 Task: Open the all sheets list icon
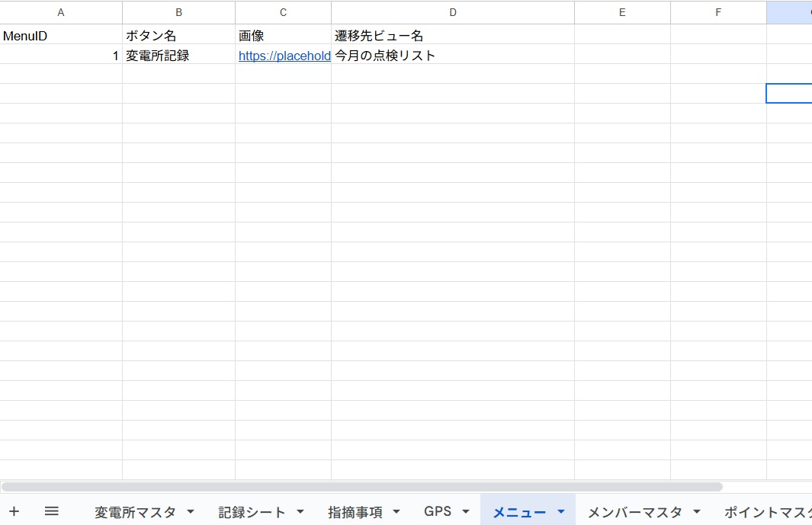(51, 511)
